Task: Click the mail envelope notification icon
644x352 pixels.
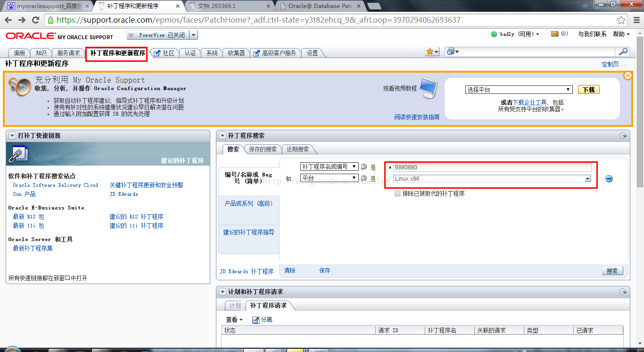Action: (554, 34)
